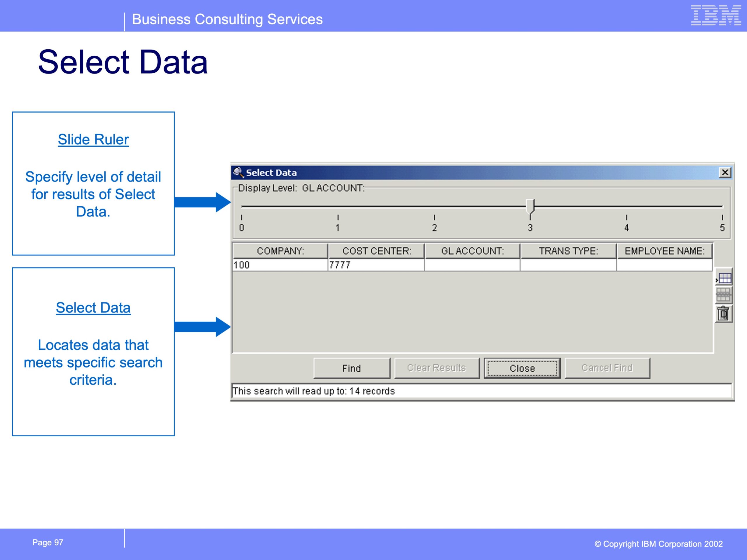The height and width of the screenshot is (560, 747).
Task: Click the IBM logo in the header
Action: 715,15
